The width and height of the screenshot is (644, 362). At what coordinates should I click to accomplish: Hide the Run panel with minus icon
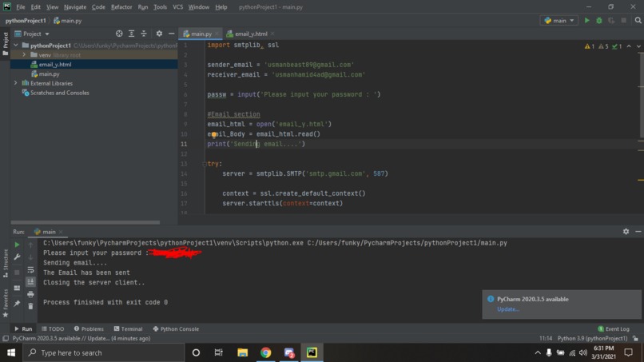(638, 232)
